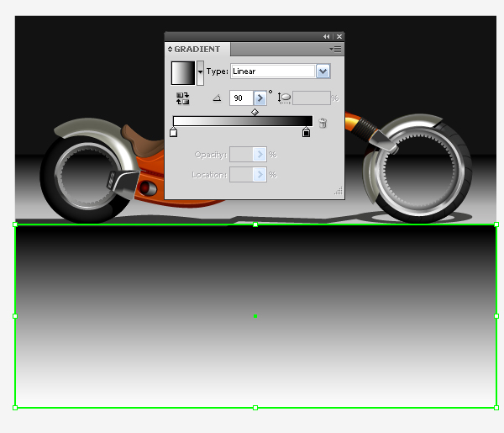Click the Reverse Gradient icon
Image resolution: width=504 pixels, height=433 pixels.
182,98
